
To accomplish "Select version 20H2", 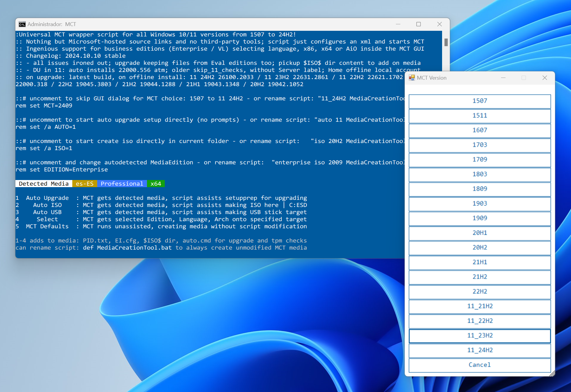I will pyautogui.click(x=479, y=248).
